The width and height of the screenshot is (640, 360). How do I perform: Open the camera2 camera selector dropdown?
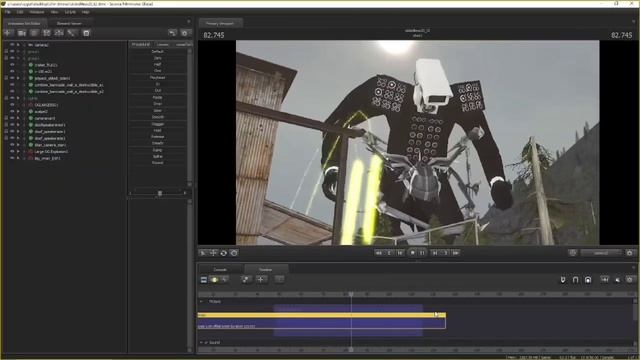click(601, 253)
